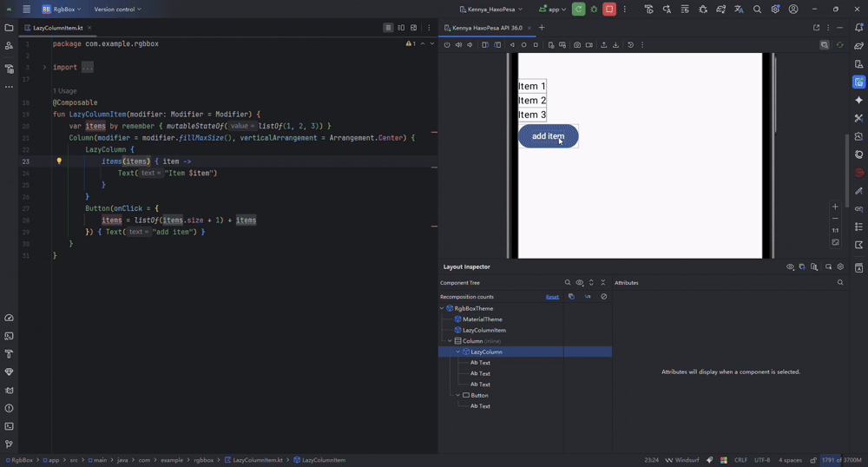The height and width of the screenshot is (467, 868).
Task: Collapse Button tree node chevron
Action: click(457, 396)
